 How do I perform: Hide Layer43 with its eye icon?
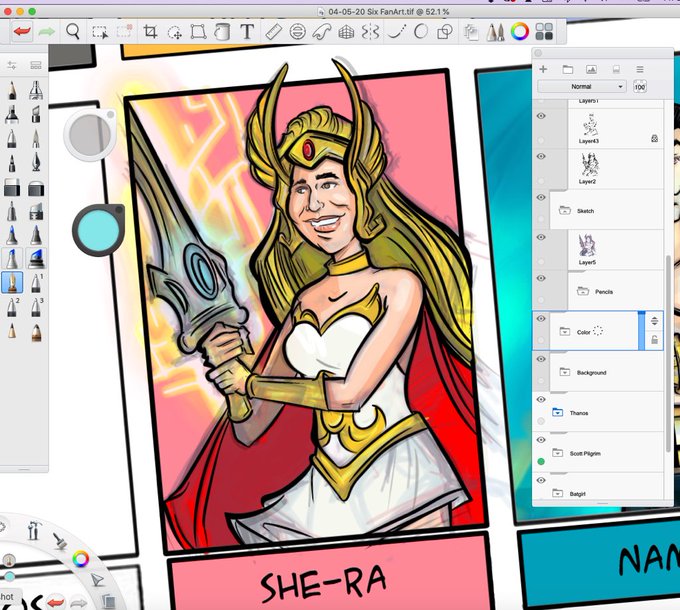click(541, 116)
